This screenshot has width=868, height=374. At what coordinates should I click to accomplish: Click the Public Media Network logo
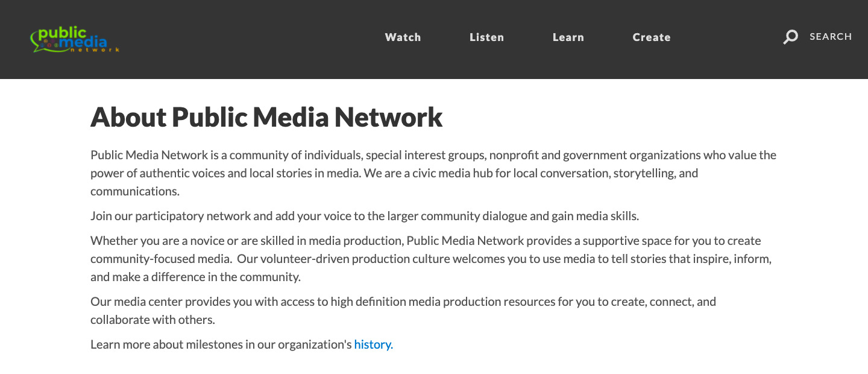click(75, 40)
